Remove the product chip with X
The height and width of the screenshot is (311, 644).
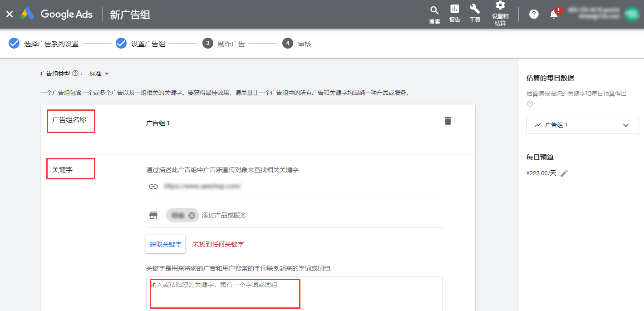pyautogui.click(x=192, y=215)
